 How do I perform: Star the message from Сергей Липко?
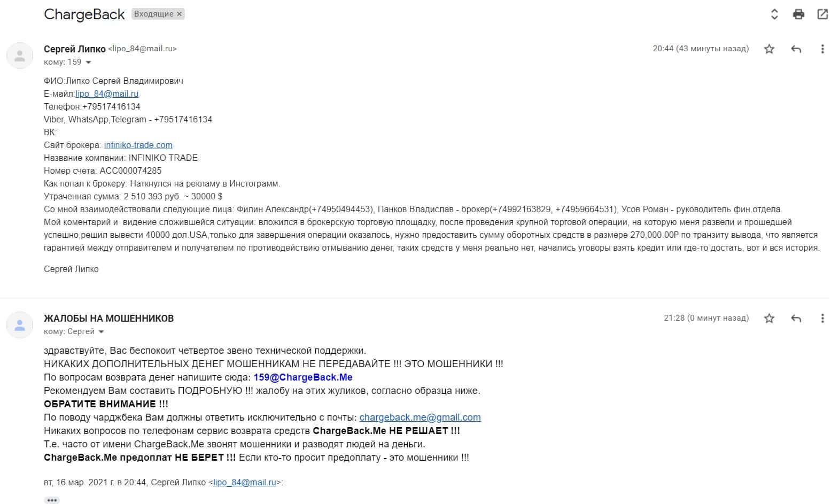click(x=769, y=49)
